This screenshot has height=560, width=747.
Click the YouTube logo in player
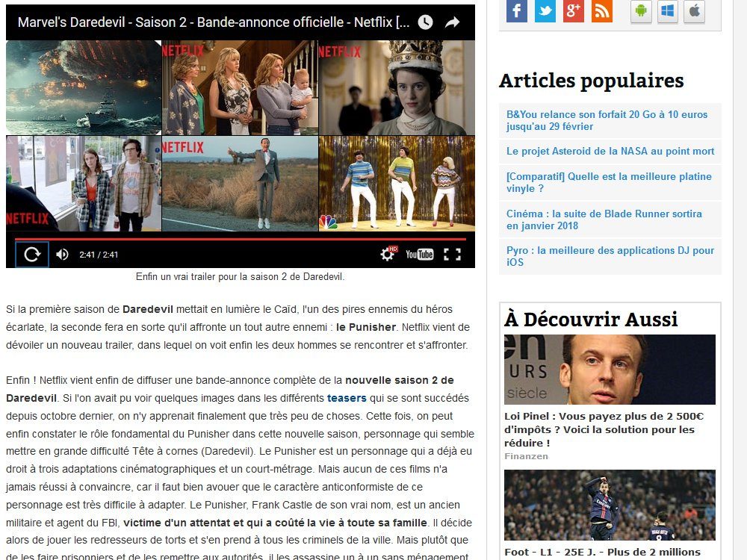(x=419, y=255)
